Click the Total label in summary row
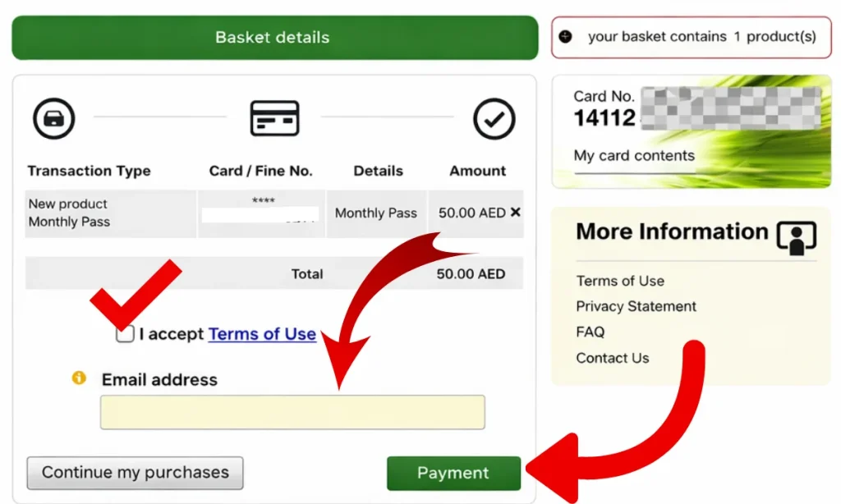 (307, 274)
